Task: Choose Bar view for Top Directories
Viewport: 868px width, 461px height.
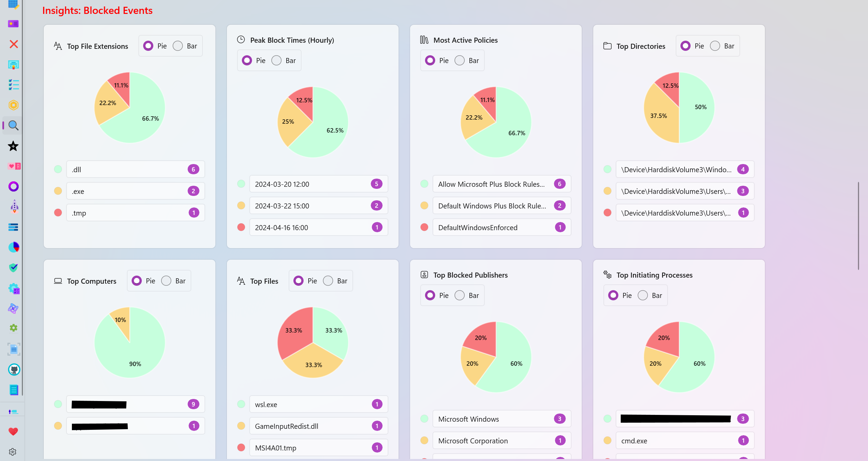Action: click(x=715, y=46)
